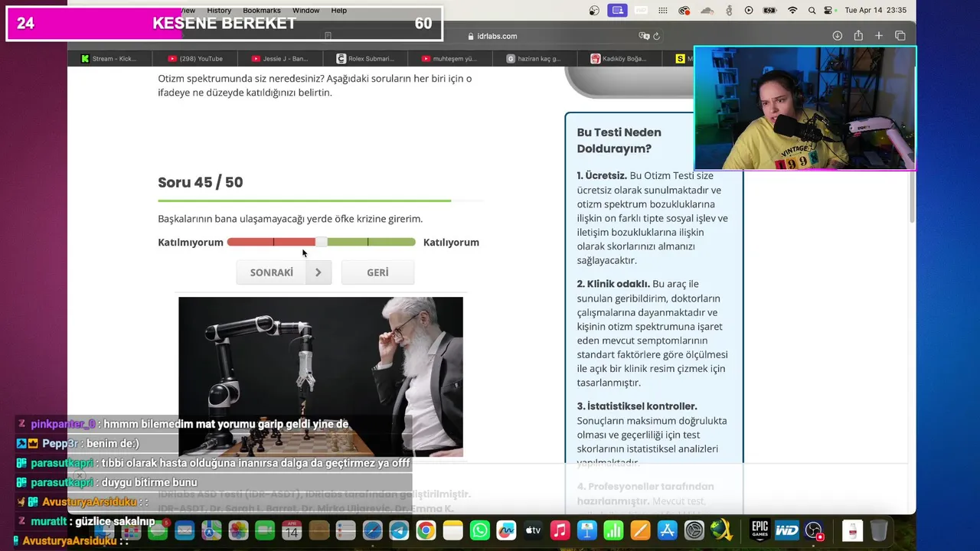Open Keynote from the Dock
Image resolution: width=980 pixels, height=551 pixels.
click(587, 530)
